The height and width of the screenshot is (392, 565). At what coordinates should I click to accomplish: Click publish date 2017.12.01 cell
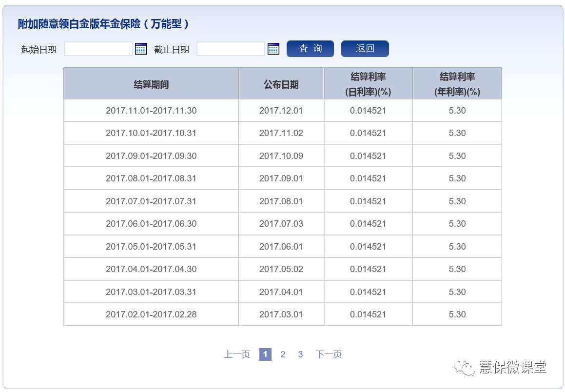click(x=281, y=111)
